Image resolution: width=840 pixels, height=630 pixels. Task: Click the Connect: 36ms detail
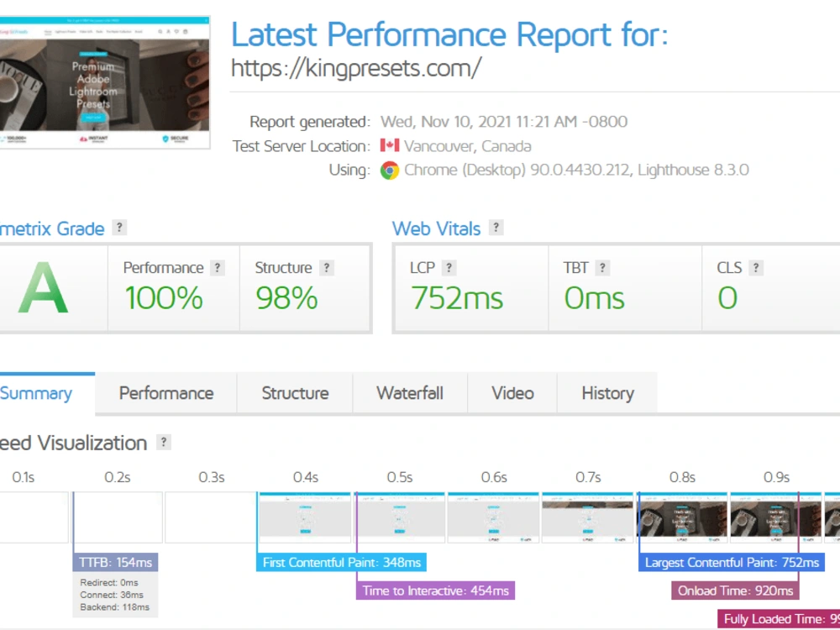112,596
